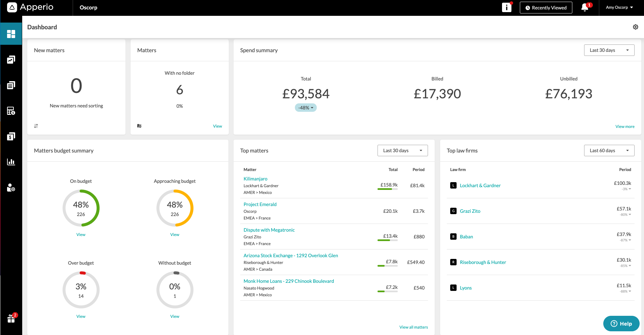The width and height of the screenshot is (644, 335).
Task: Open the Help button
Action: coord(621,324)
